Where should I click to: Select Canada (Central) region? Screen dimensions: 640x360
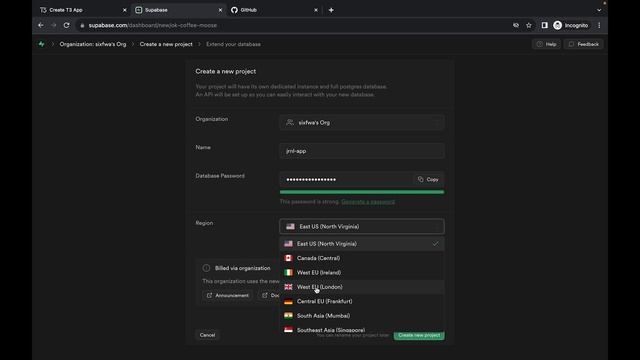click(x=362, y=258)
